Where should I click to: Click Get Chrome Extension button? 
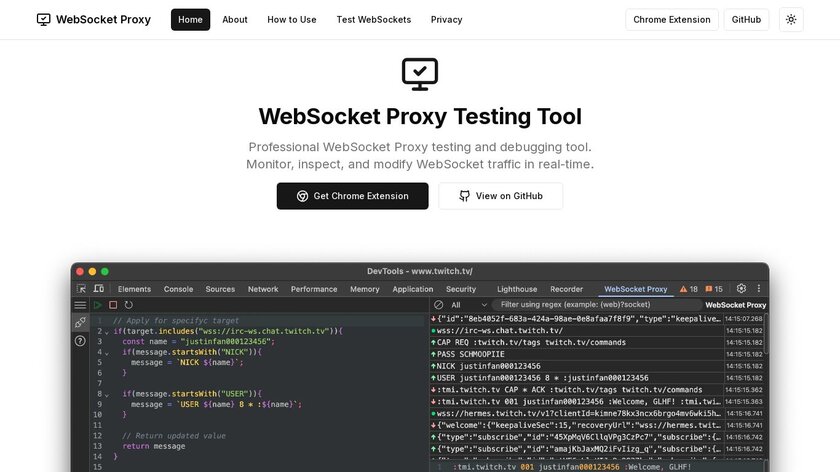tap(352, 196)
